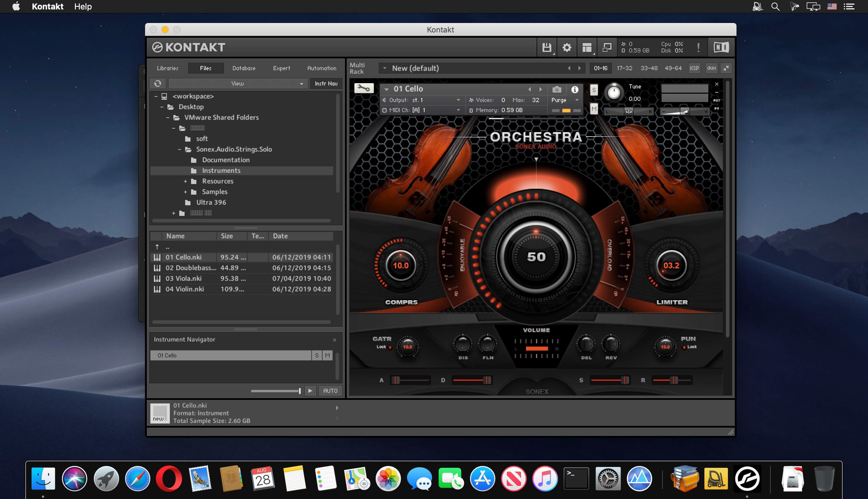
Task: Go up to parent folder entry
Action: coord(241,247)
